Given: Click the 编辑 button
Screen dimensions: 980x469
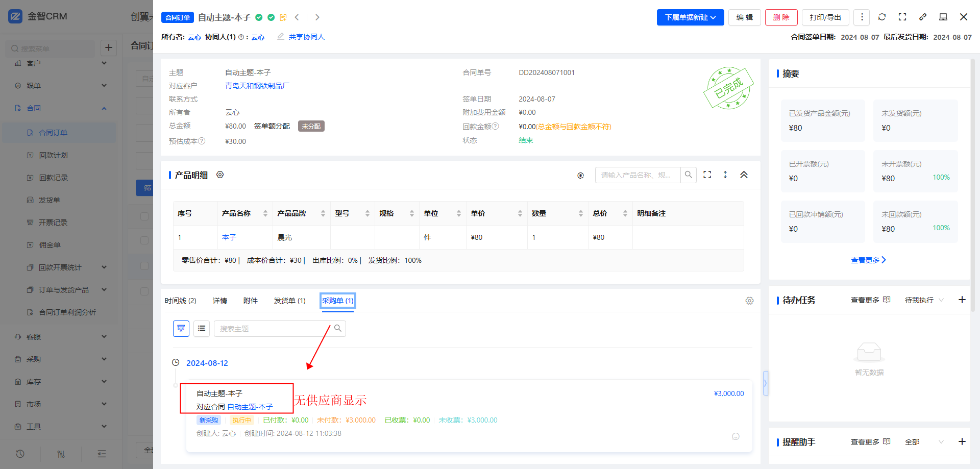Looking at the screenshot, I should pyautogui.click(x=744, y=17).
